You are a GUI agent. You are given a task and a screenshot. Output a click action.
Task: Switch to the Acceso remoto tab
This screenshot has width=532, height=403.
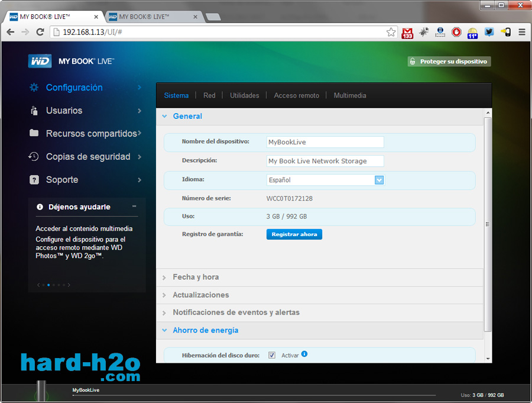296,95
